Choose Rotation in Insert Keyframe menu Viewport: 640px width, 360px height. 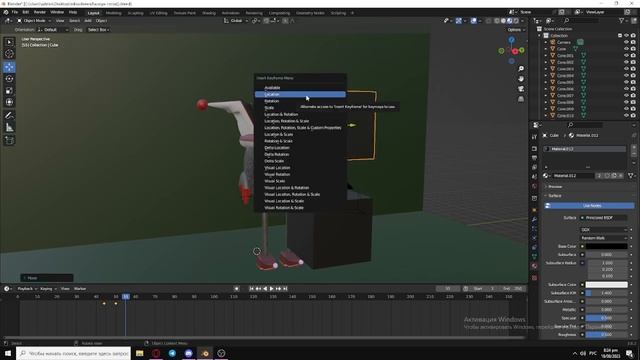click(x=300, y=101)
